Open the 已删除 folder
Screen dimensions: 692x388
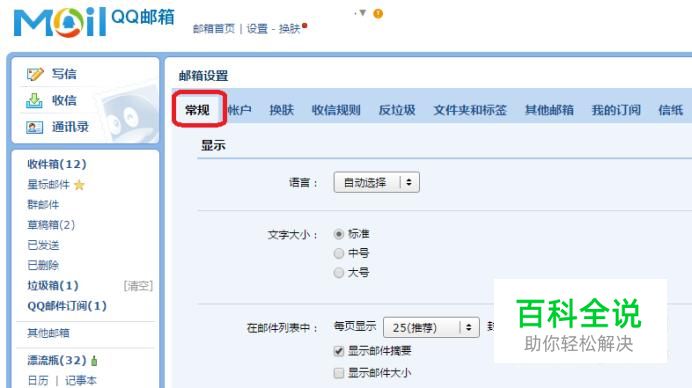click(x=43, y=266)
